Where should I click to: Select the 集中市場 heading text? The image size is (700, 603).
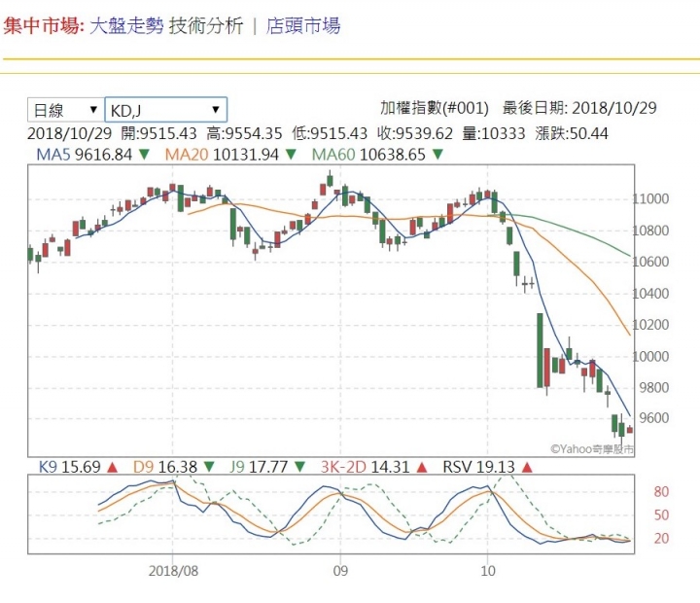click(x=44, y=25)
